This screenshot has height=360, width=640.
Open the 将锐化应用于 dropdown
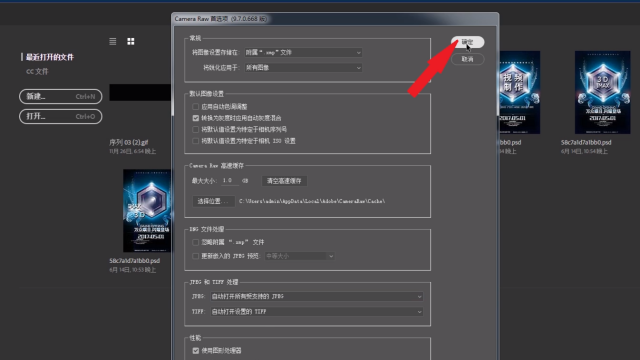click(x=303, y=68)
